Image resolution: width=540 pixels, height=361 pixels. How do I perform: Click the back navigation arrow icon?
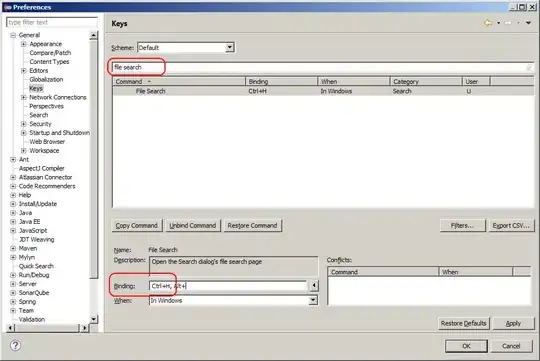[488, 23]
